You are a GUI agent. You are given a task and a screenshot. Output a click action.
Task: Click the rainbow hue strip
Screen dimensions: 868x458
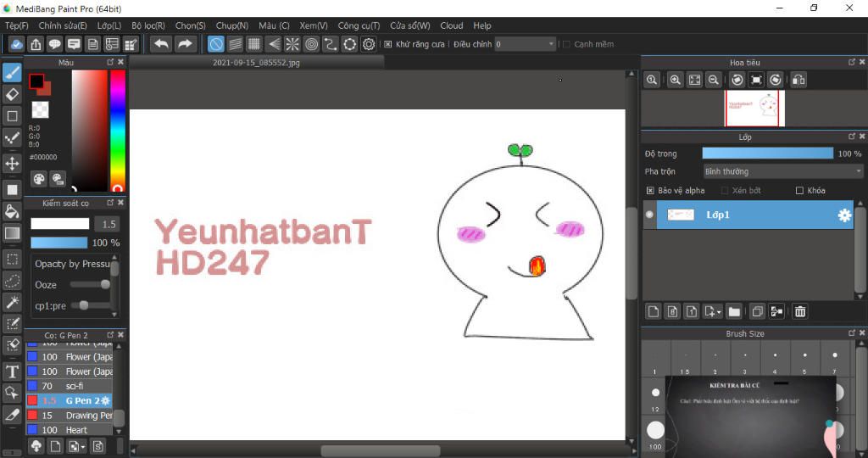click(117, 131)
